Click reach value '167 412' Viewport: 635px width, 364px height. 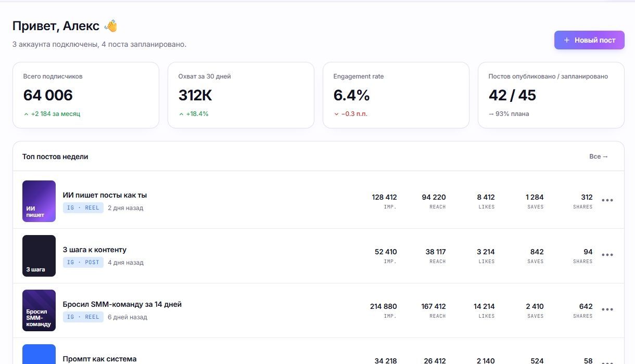[434, 306]
